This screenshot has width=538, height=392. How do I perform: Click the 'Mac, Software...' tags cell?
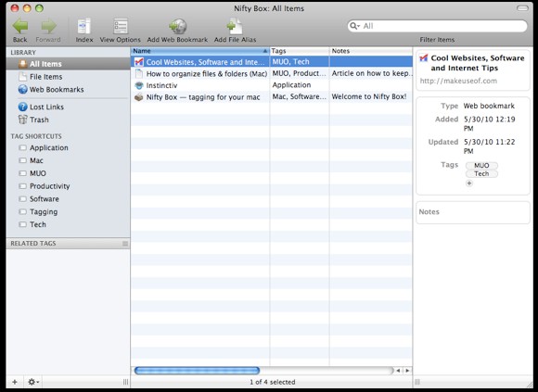(300, 97)
